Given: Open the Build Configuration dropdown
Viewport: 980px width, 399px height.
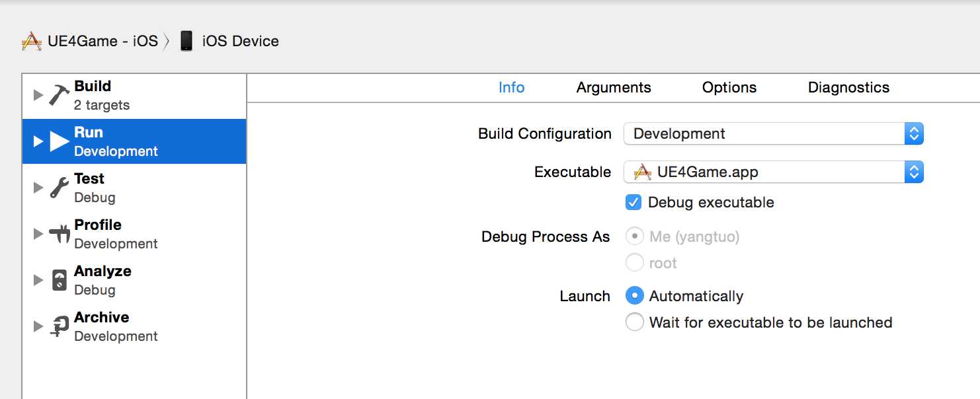Looking at the screenshot, I should 773,133.
